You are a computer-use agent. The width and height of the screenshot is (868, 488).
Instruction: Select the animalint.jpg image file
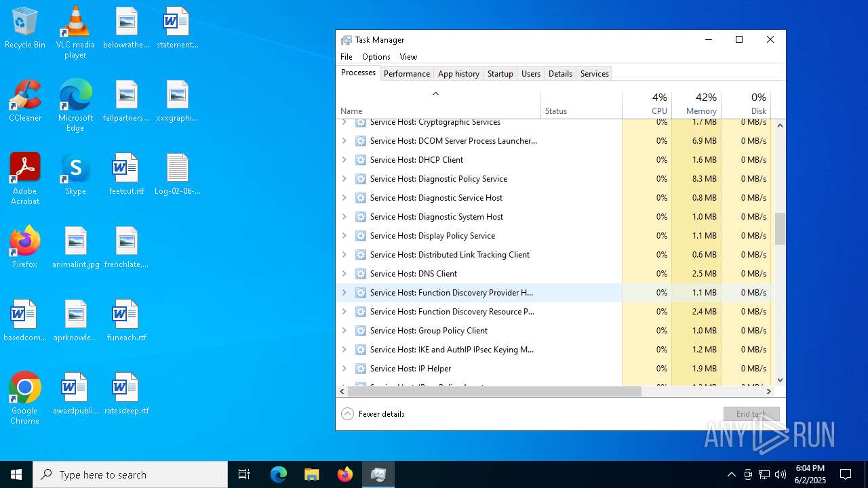[76, 247]
